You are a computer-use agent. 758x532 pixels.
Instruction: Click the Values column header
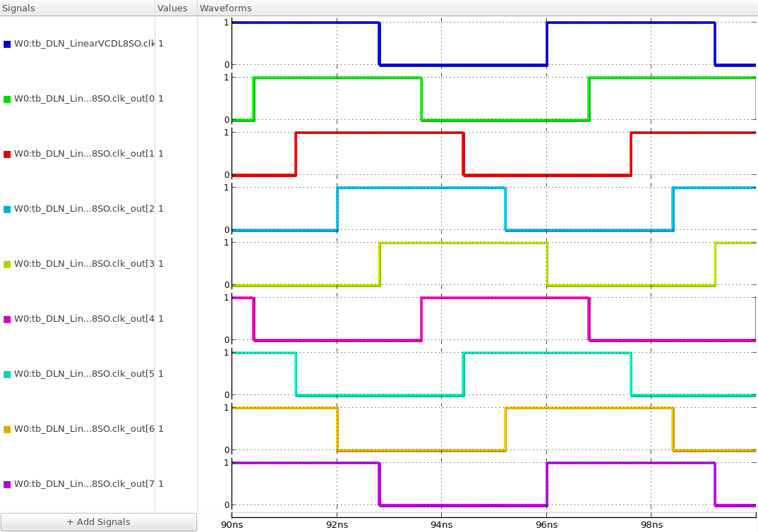tap(172, 8)
